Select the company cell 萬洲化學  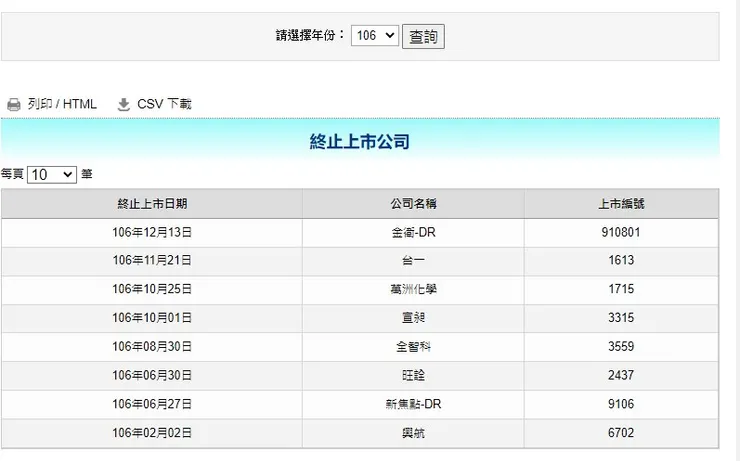pos(413,289)
